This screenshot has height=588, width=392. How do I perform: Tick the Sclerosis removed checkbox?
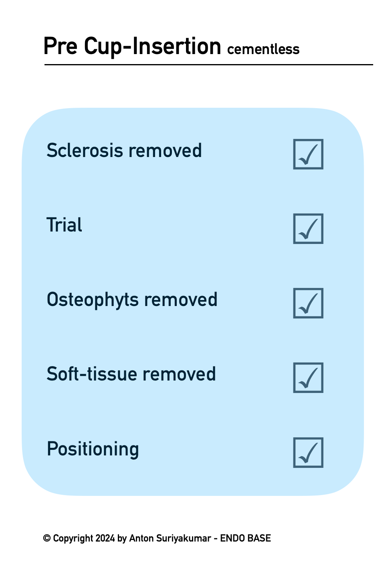pos(308,154)
